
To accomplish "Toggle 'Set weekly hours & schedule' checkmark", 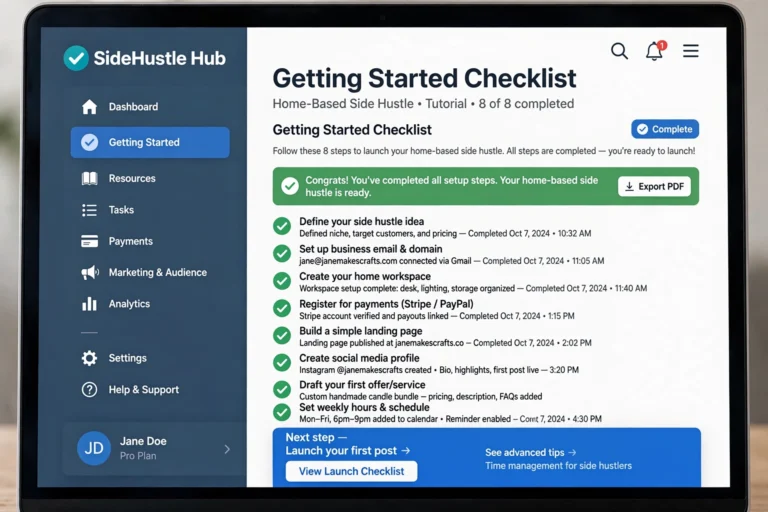I will (x=282, y=412).
